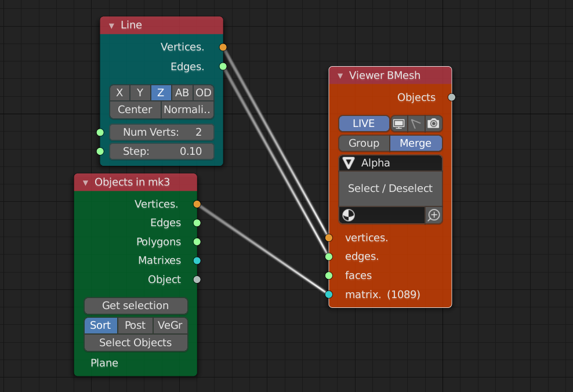The width and height of the screenshot is (573, 392).
Task: Switch to Group mode on Viewer BMesh
Action: [x=364, y=143]
